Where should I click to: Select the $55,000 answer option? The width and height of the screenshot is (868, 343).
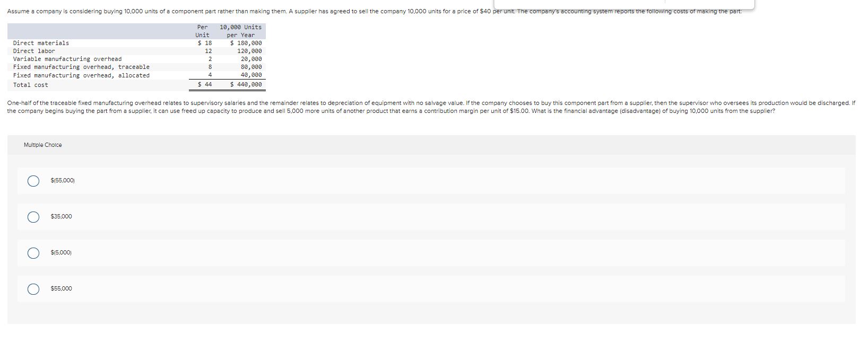point(33,289)
